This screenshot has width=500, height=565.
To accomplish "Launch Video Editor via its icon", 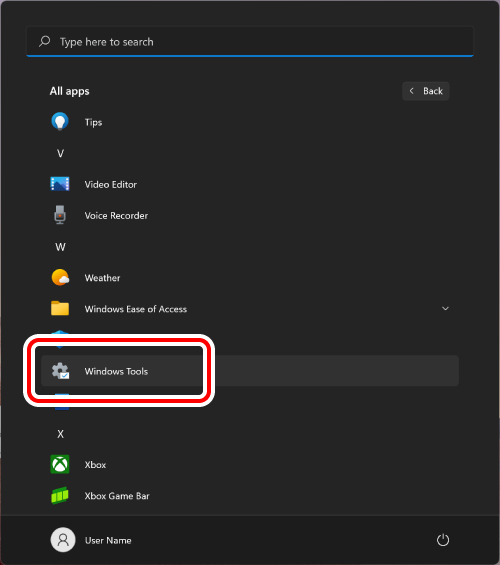I will [x=60, y=184].
